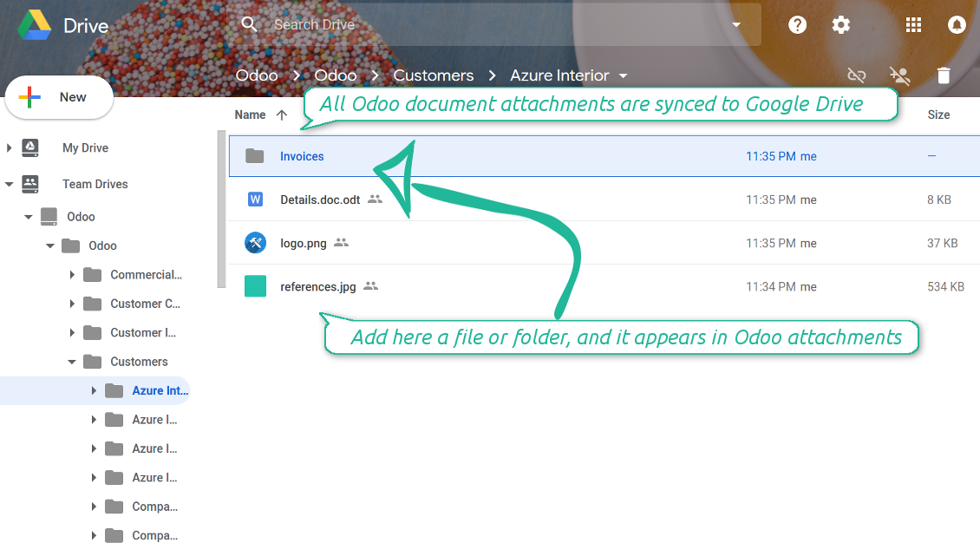Click the New button
The image size is (980, 556).
click(x=59, y=97)
